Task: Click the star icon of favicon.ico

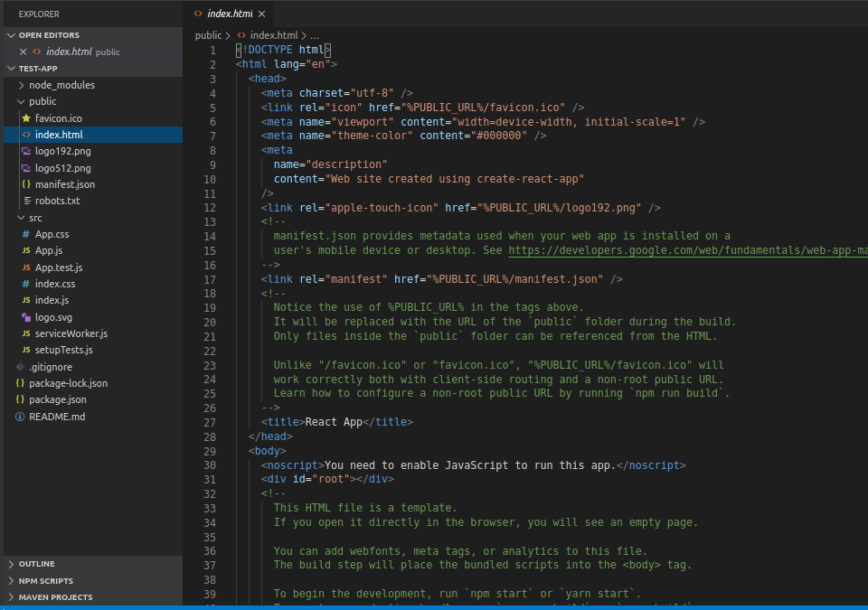Action: [26, 117]
